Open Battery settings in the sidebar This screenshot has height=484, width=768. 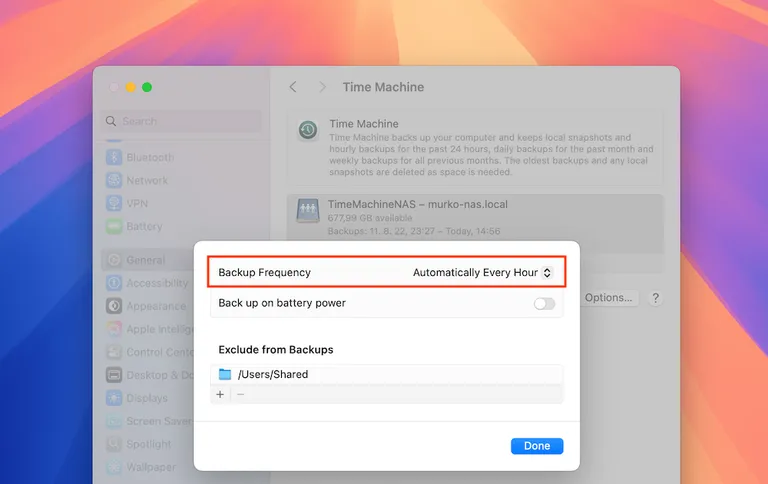[144, 226]
